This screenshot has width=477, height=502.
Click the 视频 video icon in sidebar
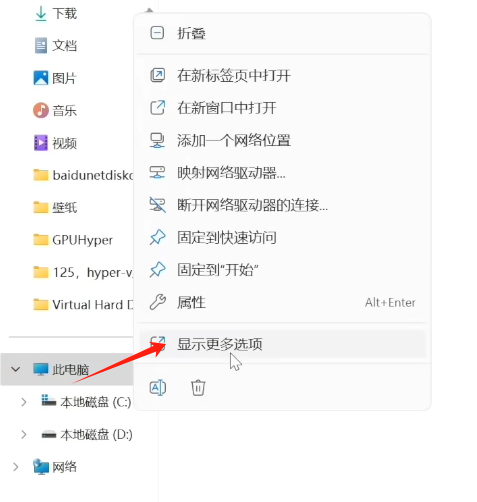tap(41, 143)
